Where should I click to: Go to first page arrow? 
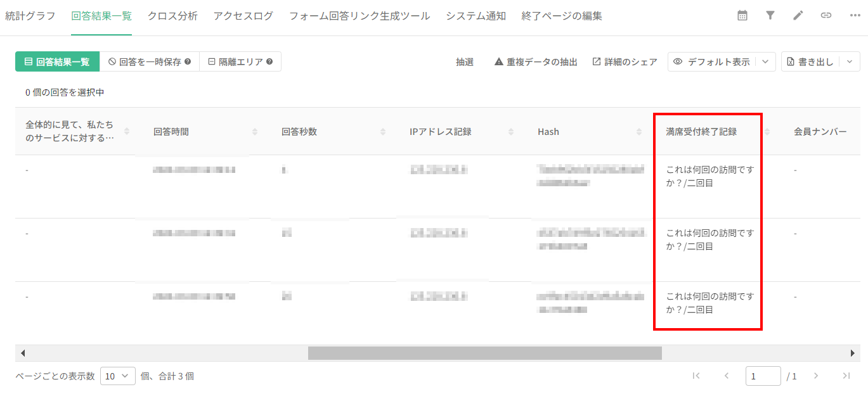696,376
